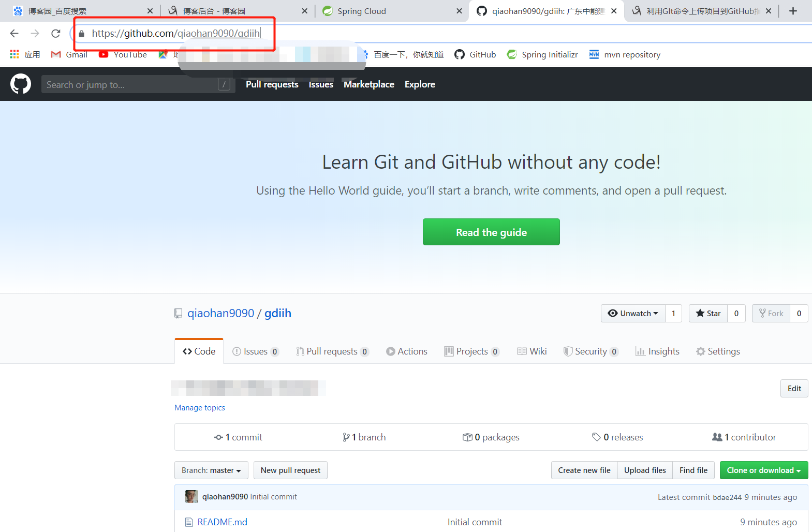Select the Security tab

pyautogui.click(x=591, y=351)
